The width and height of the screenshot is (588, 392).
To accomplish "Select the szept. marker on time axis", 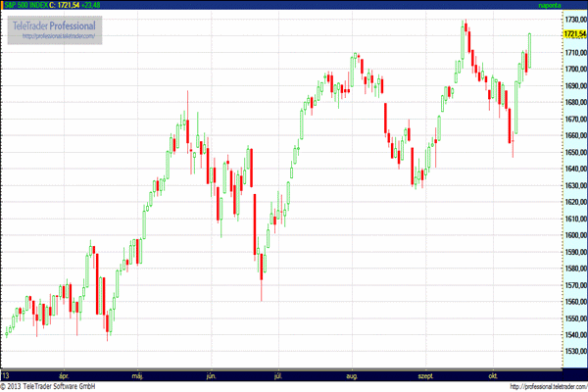I will [x=427, y=375].
